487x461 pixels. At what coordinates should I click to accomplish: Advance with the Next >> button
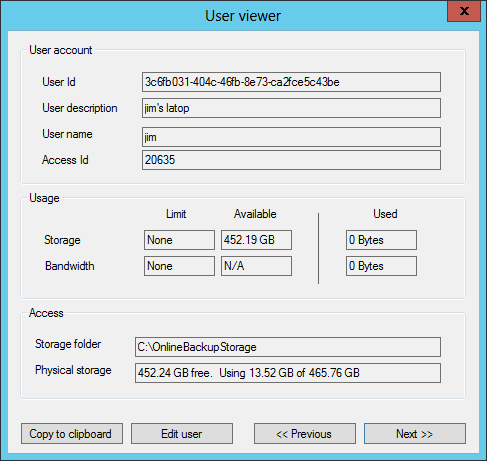click(x=415, y=434)
